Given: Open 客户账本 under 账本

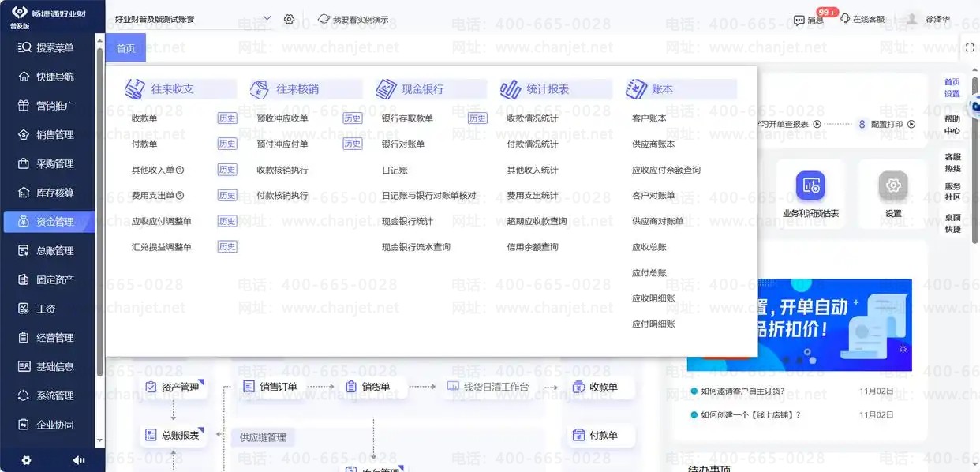Looking at the screenshot, I should 649,118.
